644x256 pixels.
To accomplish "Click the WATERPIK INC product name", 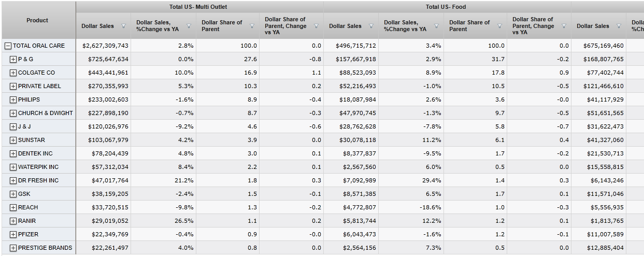I will point(38,167).
